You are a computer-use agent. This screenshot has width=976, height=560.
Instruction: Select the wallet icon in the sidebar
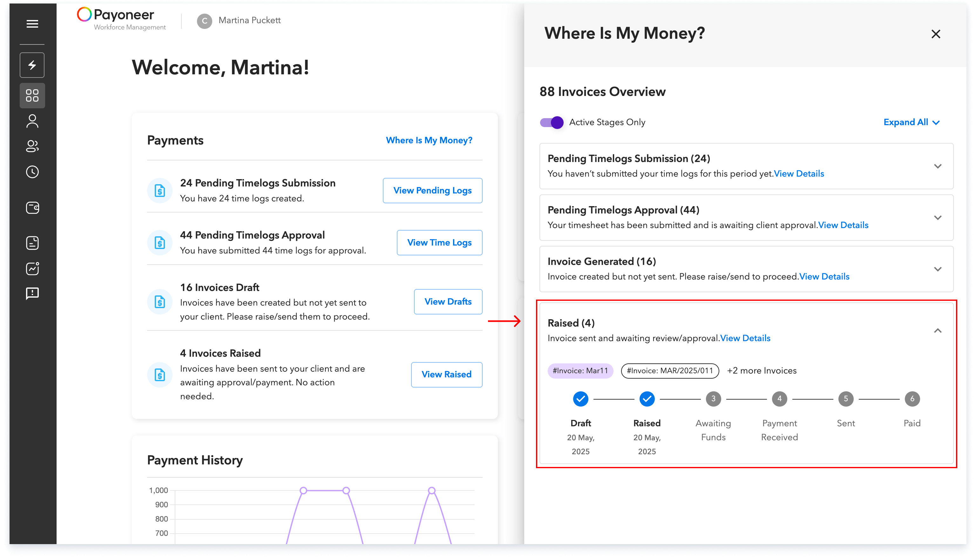click(32, 208)
